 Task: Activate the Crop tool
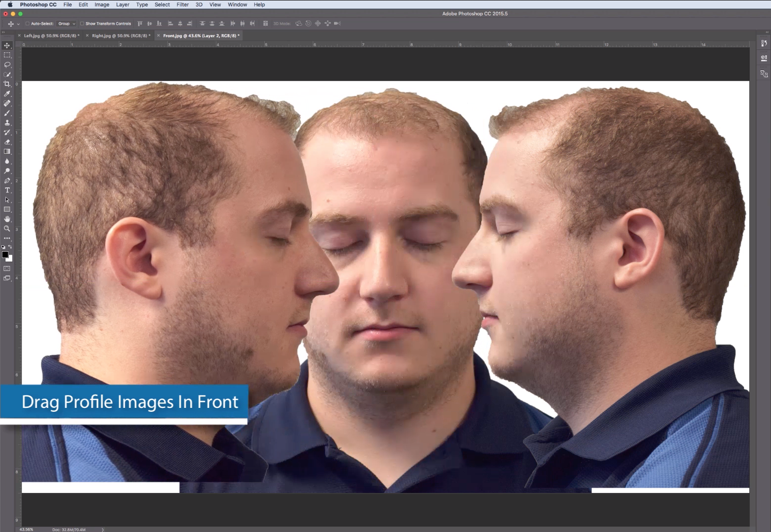click(x=7, y=85)
